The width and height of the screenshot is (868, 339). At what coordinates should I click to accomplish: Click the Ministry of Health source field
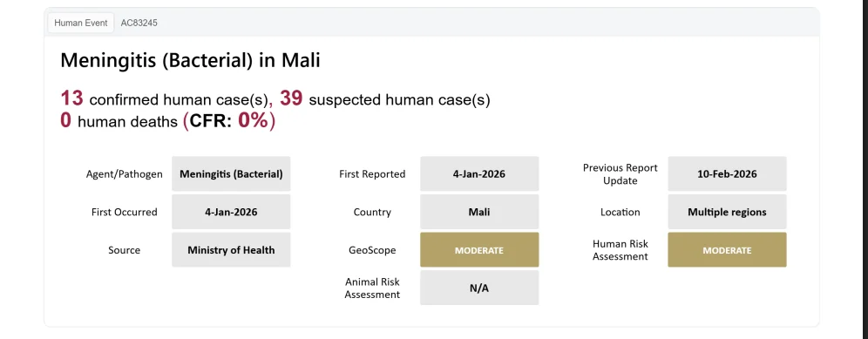(x=231, y=250)
